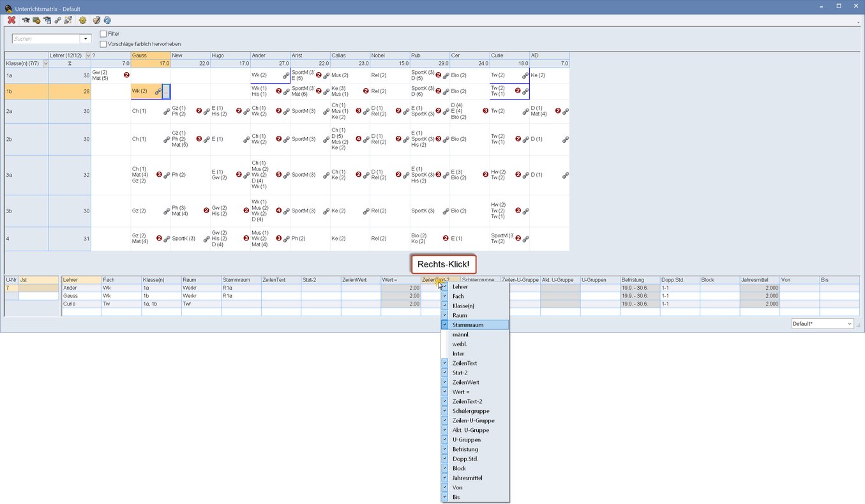Screen dimensions: 865x504
Task: Click Dopp.Std. in the context menu
Action: coord(475,459)
